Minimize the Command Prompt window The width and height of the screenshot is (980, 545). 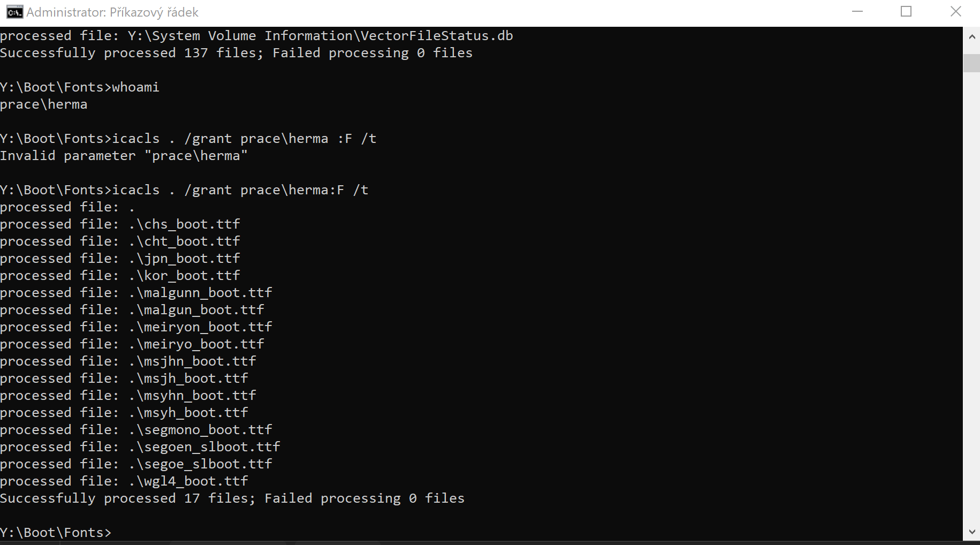point(857,12)
